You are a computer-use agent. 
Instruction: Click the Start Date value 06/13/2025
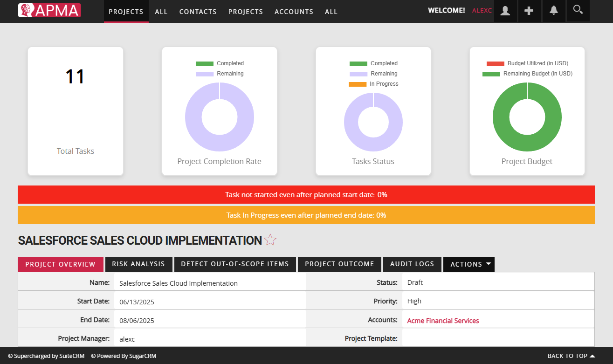tap(137, 302)
